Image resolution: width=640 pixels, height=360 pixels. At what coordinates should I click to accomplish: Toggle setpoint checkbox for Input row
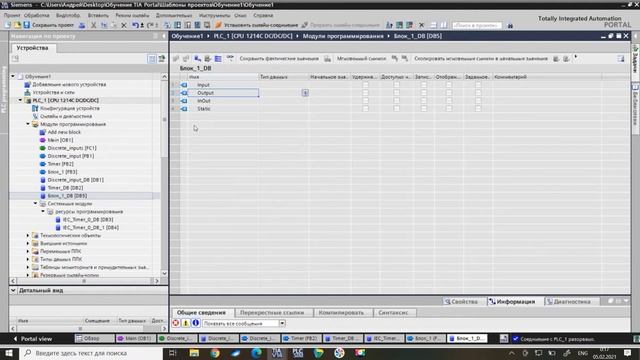478,85
